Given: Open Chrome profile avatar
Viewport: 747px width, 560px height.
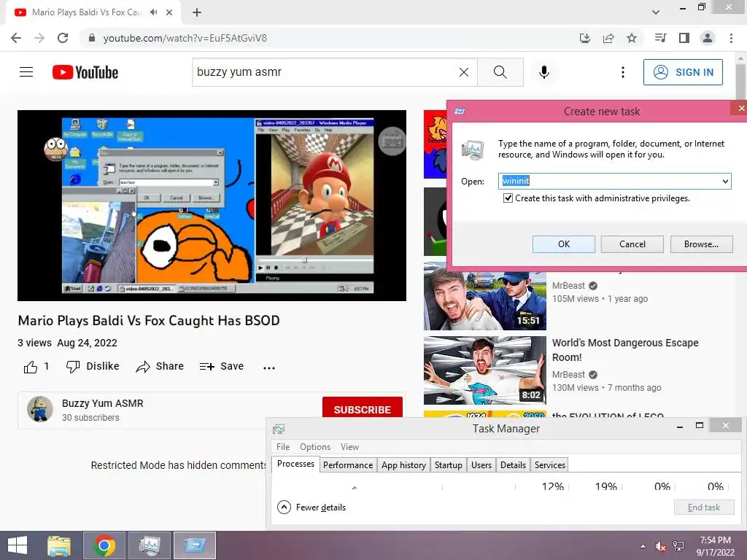Looking at the screenshot, I should pyautogui.click(x=708, y=38).
